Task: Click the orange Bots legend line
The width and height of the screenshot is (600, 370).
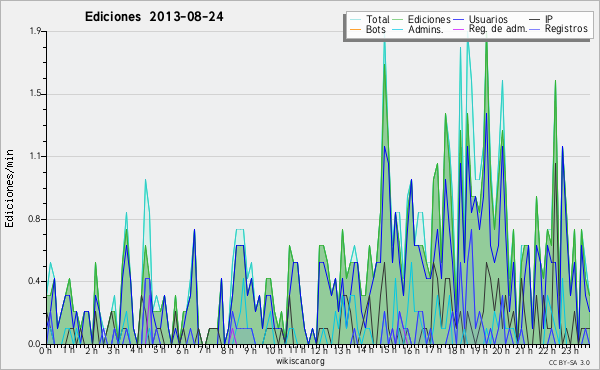Action: pyautogui.click(x=355, y=29)
